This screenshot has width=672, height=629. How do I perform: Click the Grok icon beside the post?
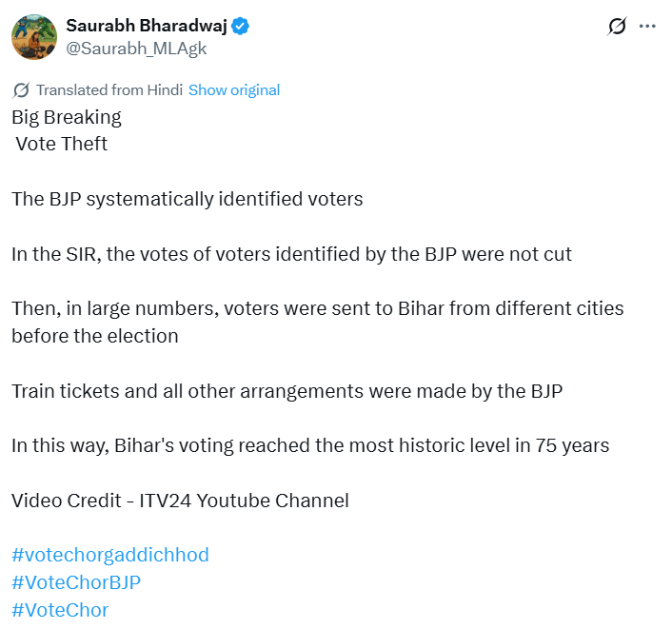(617, 27)
